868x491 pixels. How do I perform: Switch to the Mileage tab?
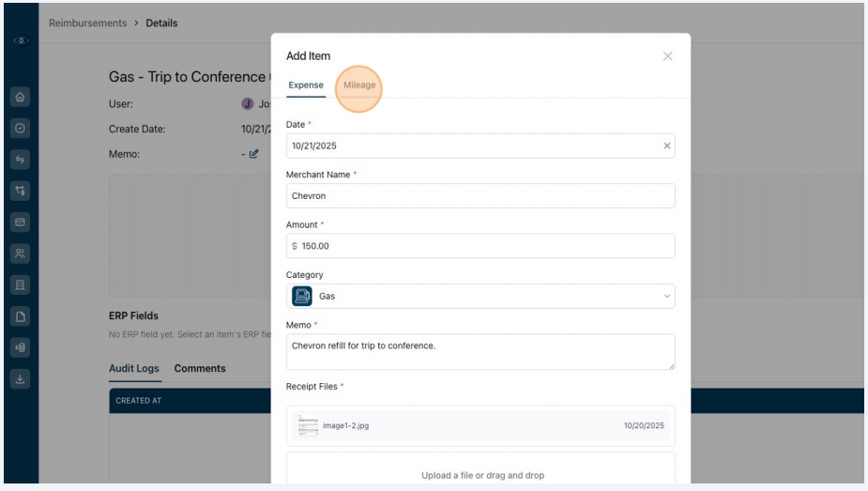click(359, 84)
